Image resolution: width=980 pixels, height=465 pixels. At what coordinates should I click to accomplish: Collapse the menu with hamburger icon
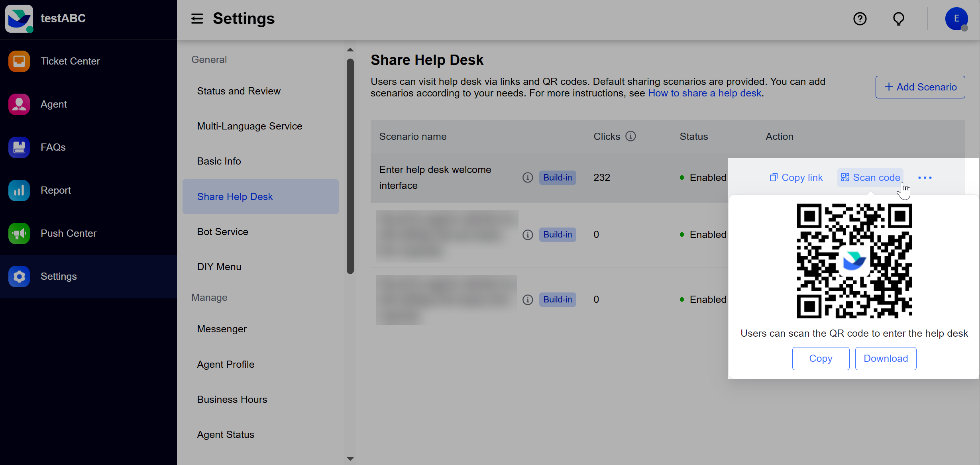(x=197, y=19)
